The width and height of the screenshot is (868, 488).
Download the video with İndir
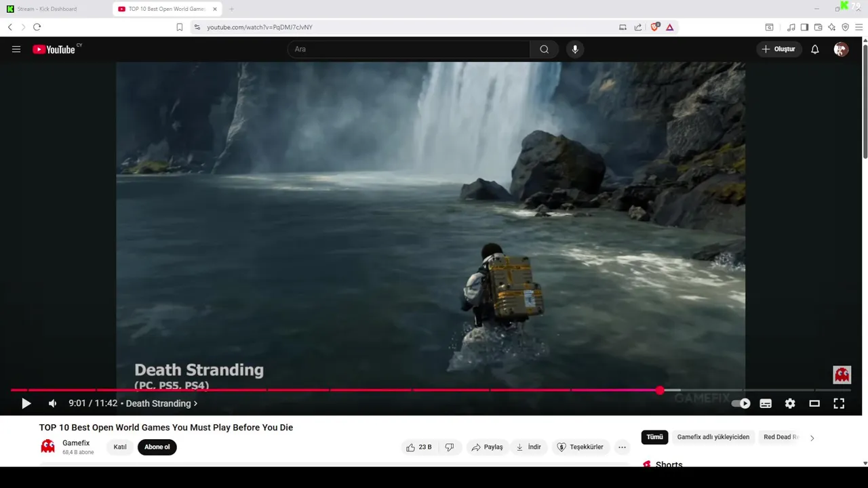tap(528, 447)
